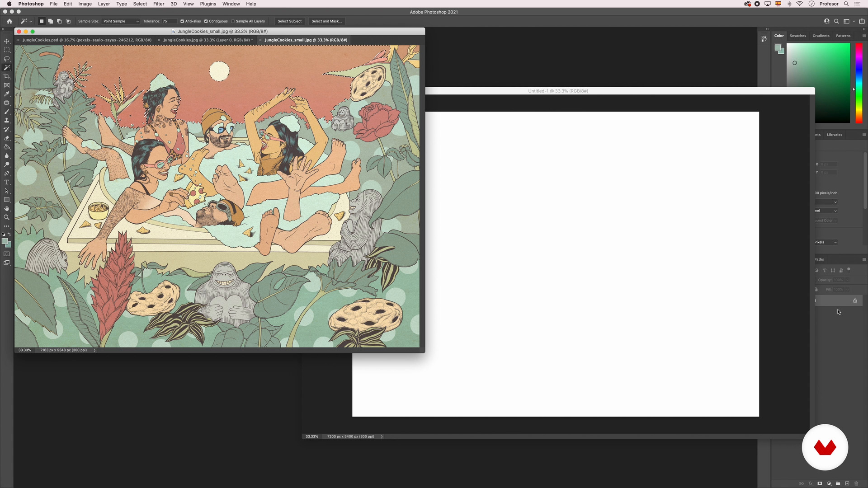Expand status bar arrow of Untitled-1 window
Screen dimensions: 868x488
click(382, 436)
